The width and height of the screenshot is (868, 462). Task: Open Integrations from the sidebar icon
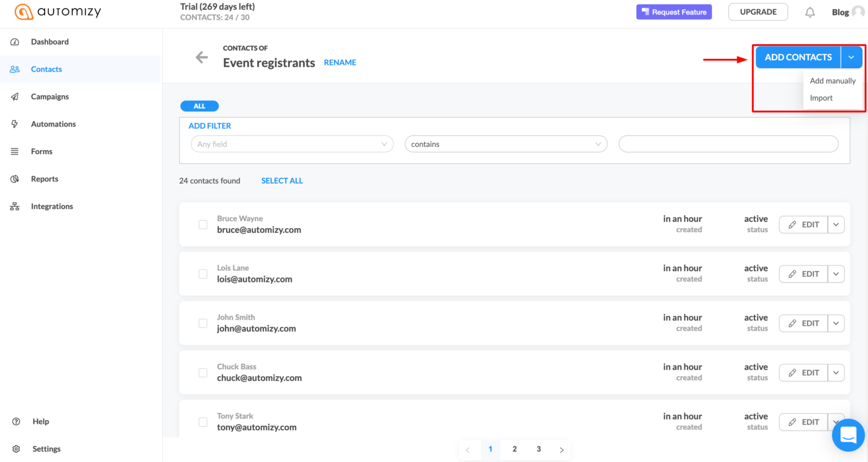(14, 206)
